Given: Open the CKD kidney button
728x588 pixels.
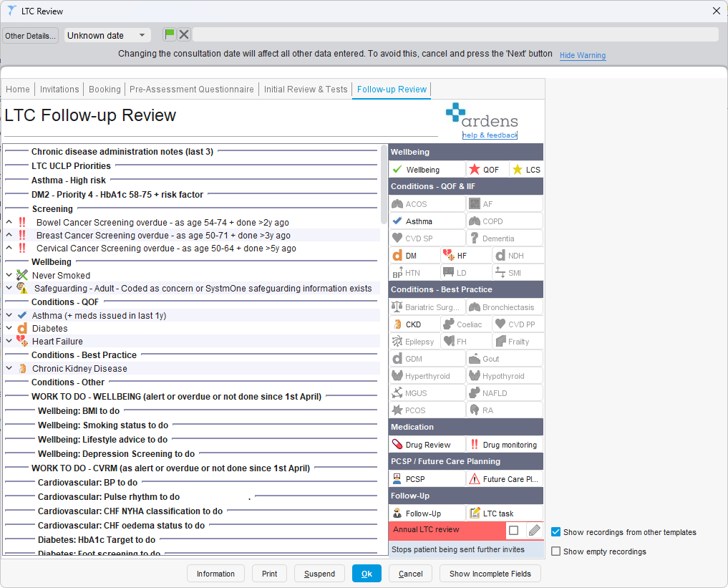Looking at the screenshot, I should 414,324.
